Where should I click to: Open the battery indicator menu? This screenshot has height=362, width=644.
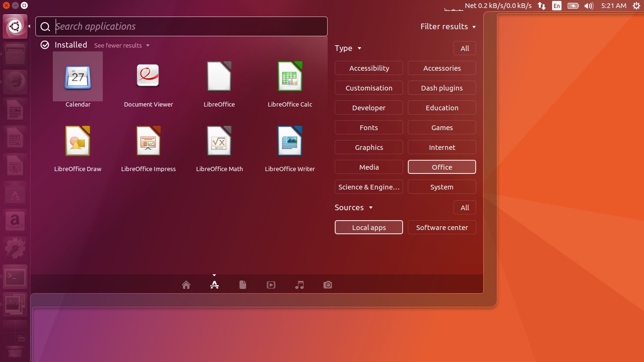[573, 6]
